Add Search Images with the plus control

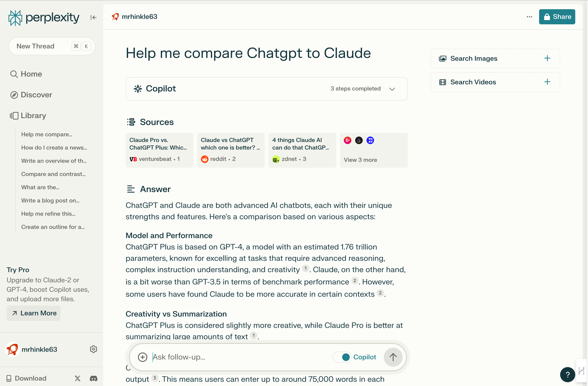pyautogui.click(x=547, y=58)
